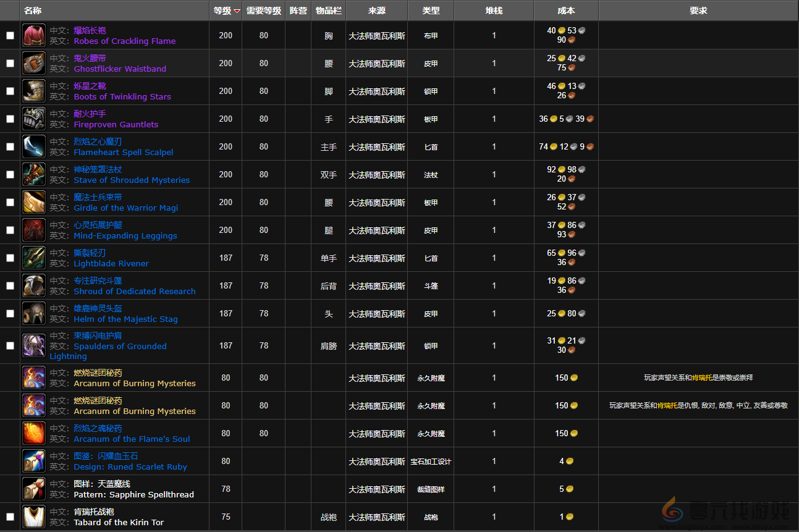Viewport: 799px width, 532px height.
Task: Open the Design: Runed Scarlet Ruby link
Action: tap(130, 467)
